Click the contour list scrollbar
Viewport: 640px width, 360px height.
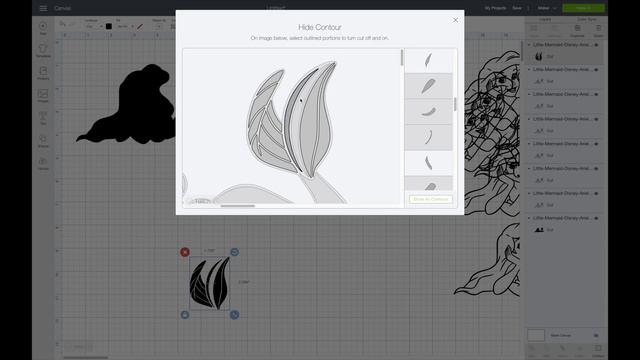coord(455,104)
